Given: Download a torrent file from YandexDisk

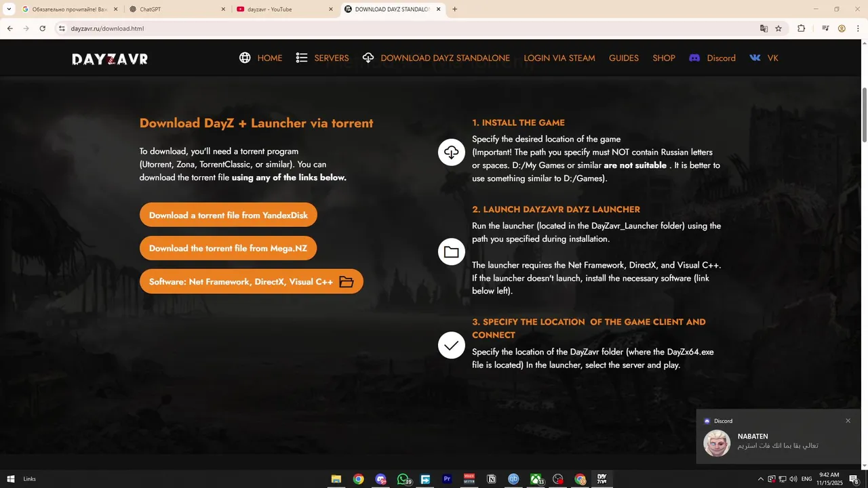Looking at the screenshot, I should click(229, 216).
